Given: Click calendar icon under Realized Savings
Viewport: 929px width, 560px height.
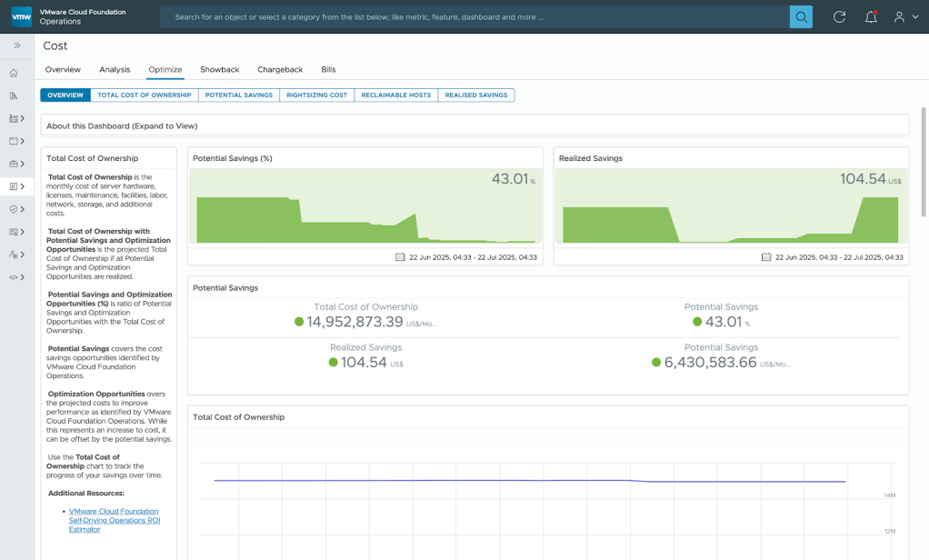Looking at the screenshot, I should pyautogui.click(x=766, y=257).
